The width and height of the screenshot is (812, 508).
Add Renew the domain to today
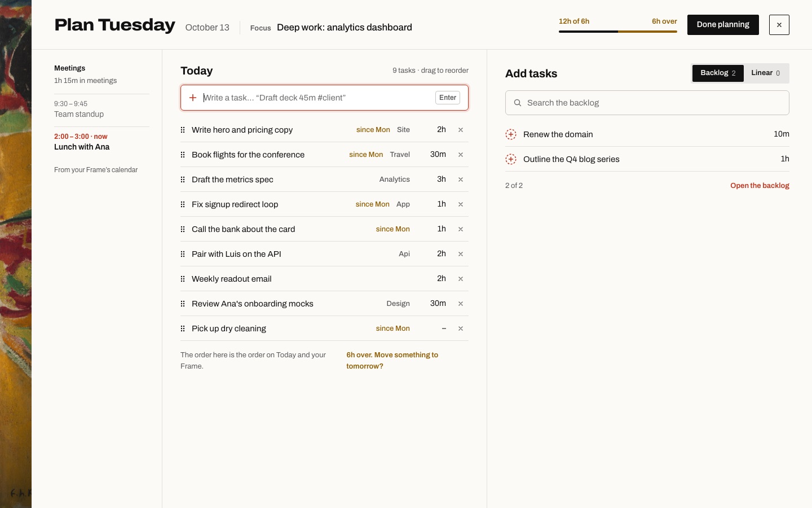click(x=511, y=134)
